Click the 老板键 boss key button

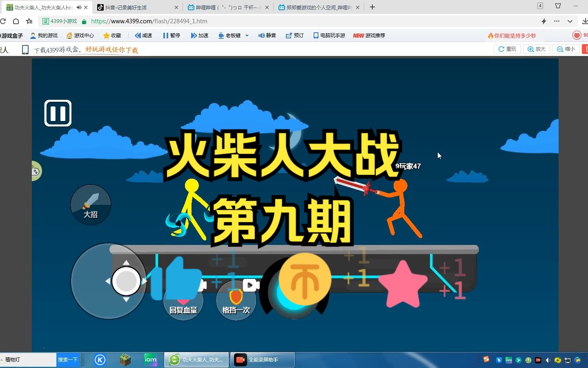(229, 36)
